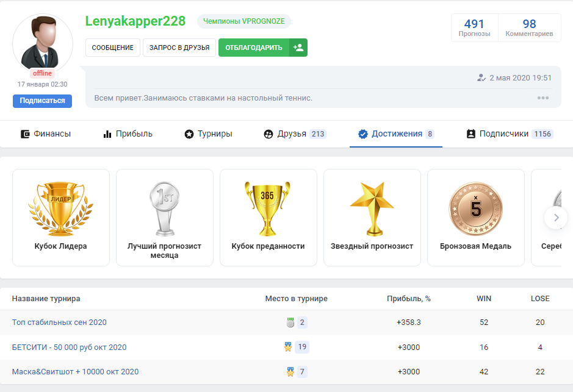The width and height of the screenshot is (573, 392).
Task: Select the bar chart icon on Прибыль tab
Action: (x=107, y=134)
